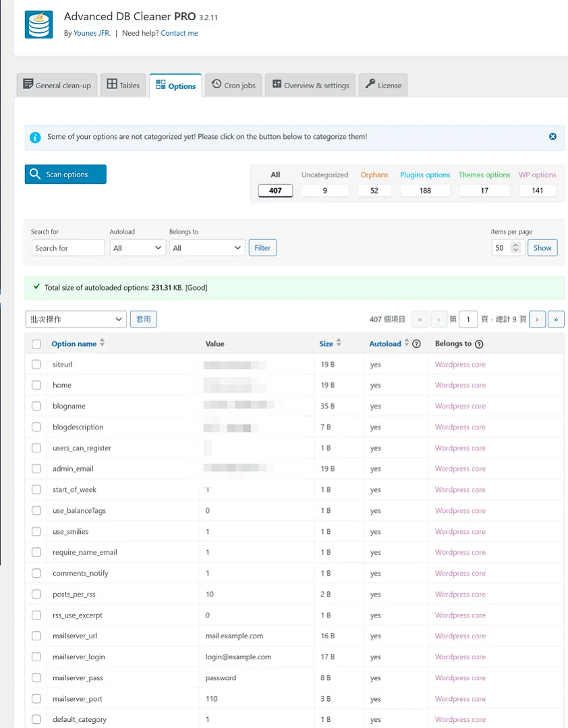Check the checkbox for the siteurl option
Image resolution: width=568 pixels, height=728 pixels.
point(36,364)
